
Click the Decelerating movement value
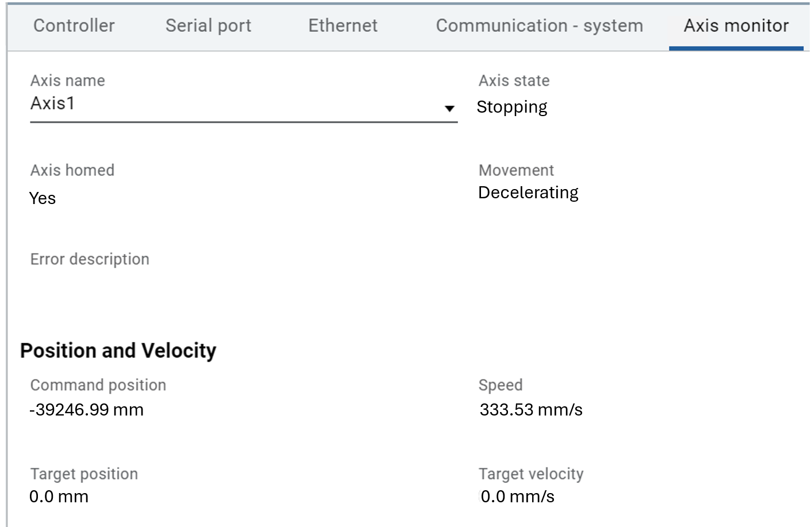click(528, 193)
